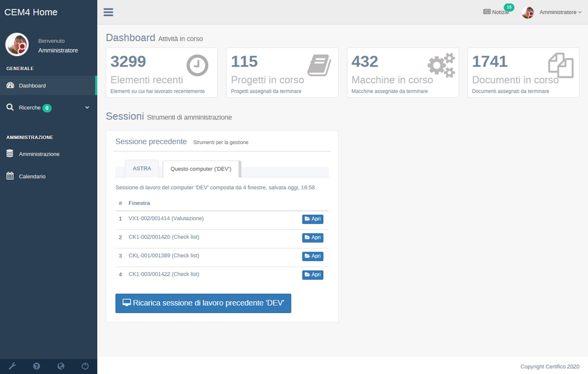The height and width of the screenshot is (374, 588).
Task: Open settings via the wrench icon
Action: pyautogui.click(x=12, y=366)
